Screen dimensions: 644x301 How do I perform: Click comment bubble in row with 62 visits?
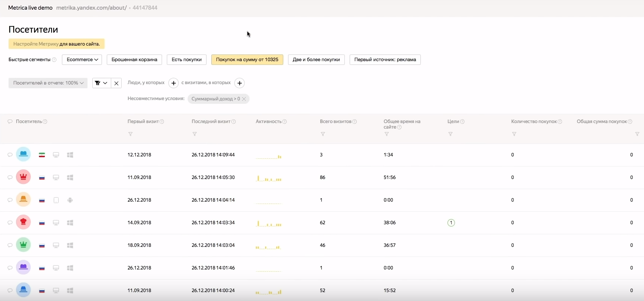[x=10, y=223]
